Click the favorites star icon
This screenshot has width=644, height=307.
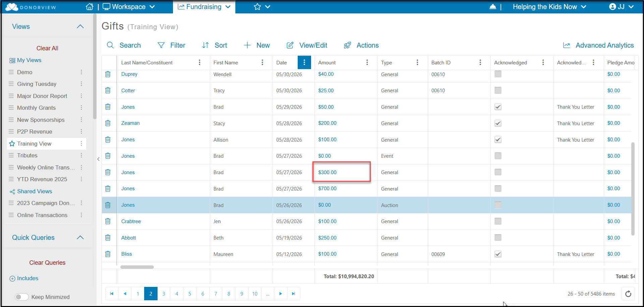tap(257, 7)
